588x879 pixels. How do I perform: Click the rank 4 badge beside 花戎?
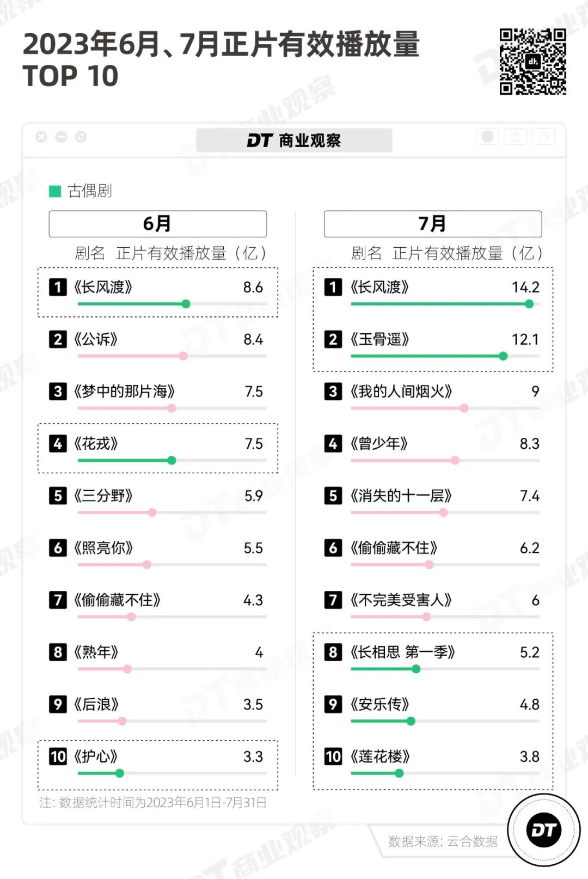point(58,444)
